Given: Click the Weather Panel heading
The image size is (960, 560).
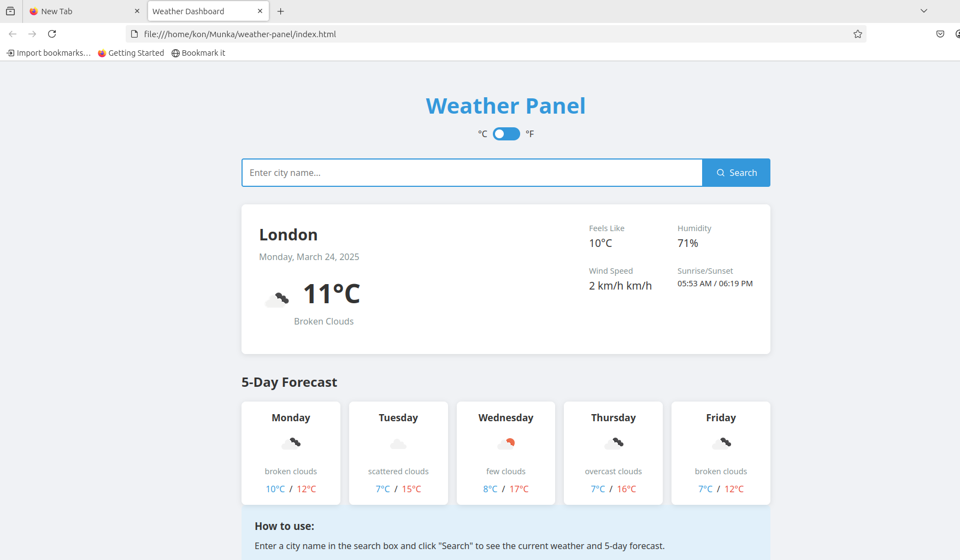Looking at the screenshot, I should click(506, 106).
